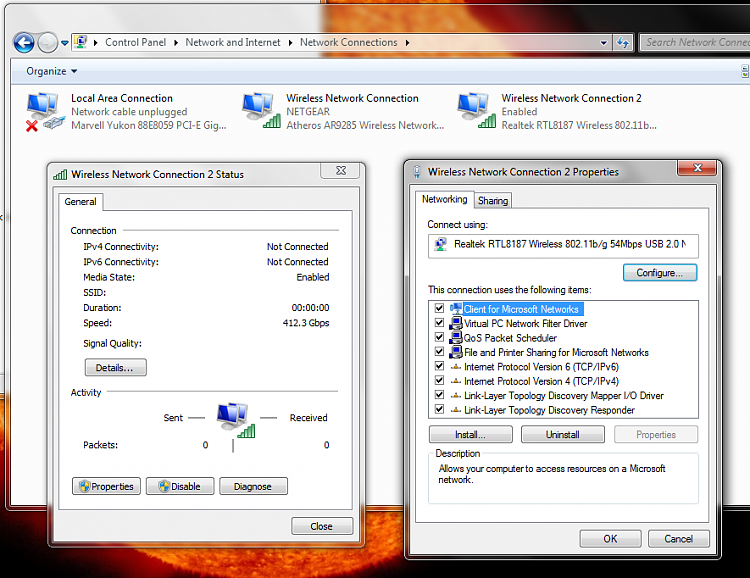Viewport: 750px width, 578px height.
Task: Click the Realtek adapter icon under Connect using
Action: coord(440,244)
